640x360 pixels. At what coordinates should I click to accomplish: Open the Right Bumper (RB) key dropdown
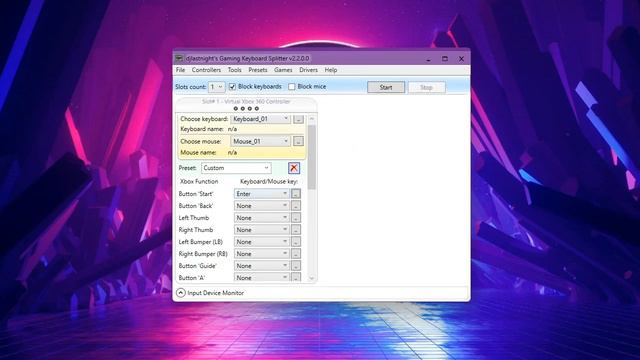pos(262,254)
